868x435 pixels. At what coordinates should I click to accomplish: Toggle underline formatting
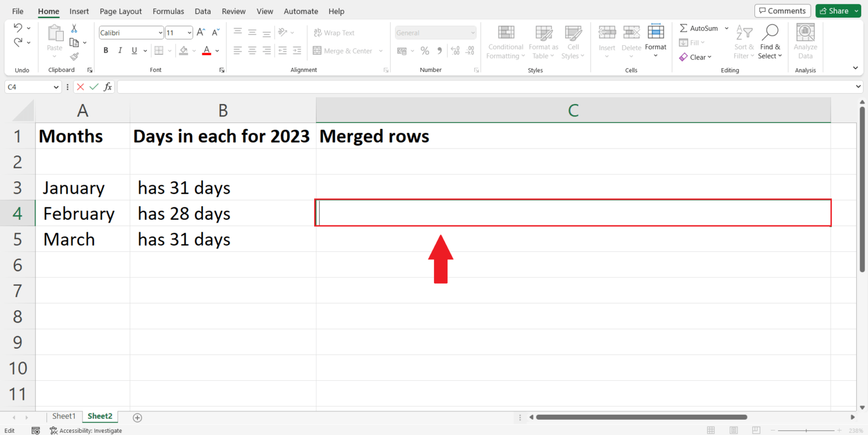pyautogui.click(x=133, y=50)
